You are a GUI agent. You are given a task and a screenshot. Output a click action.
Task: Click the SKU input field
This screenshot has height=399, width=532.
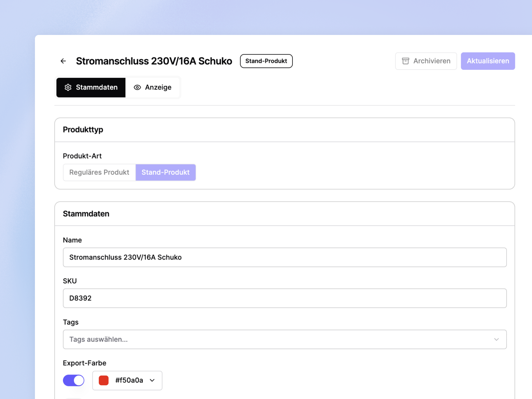(x=285, y=298)
